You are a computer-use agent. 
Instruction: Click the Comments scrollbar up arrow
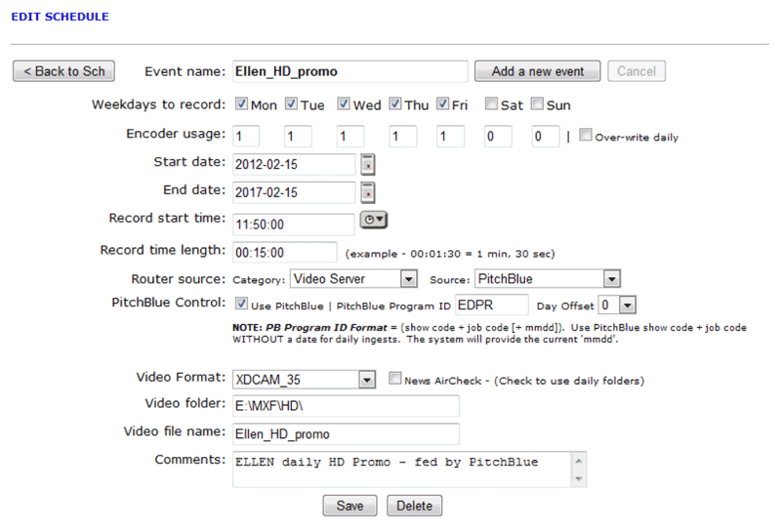tap(579, 461)
